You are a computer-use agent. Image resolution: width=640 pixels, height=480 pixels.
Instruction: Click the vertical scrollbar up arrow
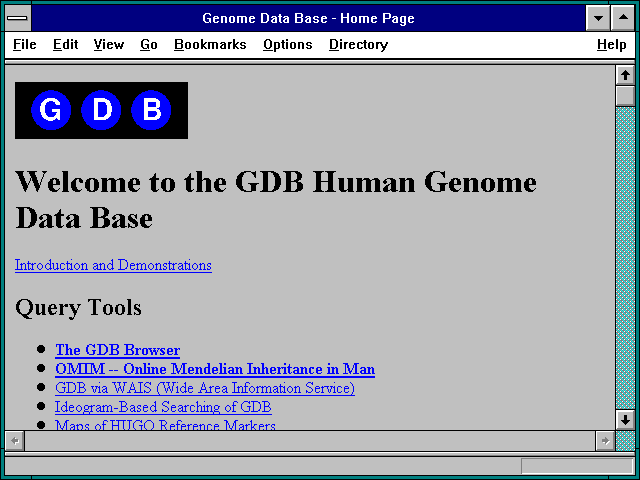tap(625, 75)
